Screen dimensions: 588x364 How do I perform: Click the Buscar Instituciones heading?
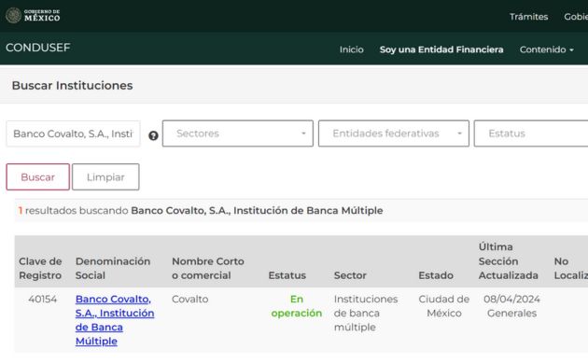73,86
